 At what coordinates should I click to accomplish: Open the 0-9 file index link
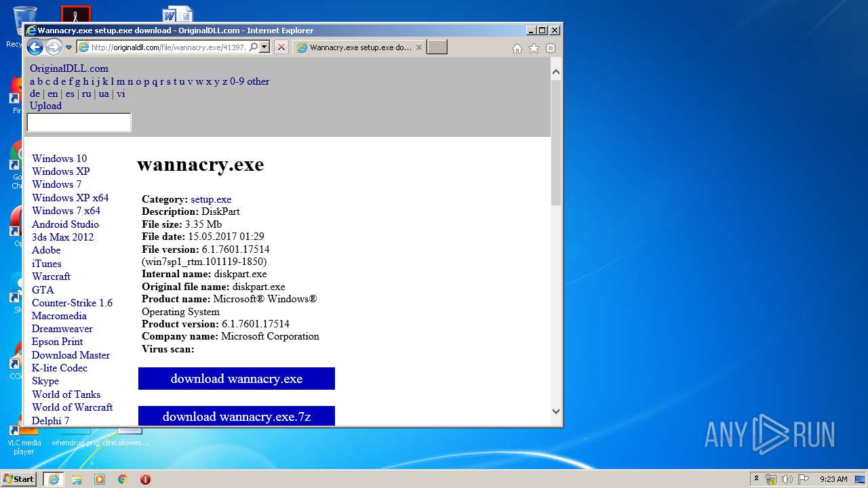(x=237, y=81)
